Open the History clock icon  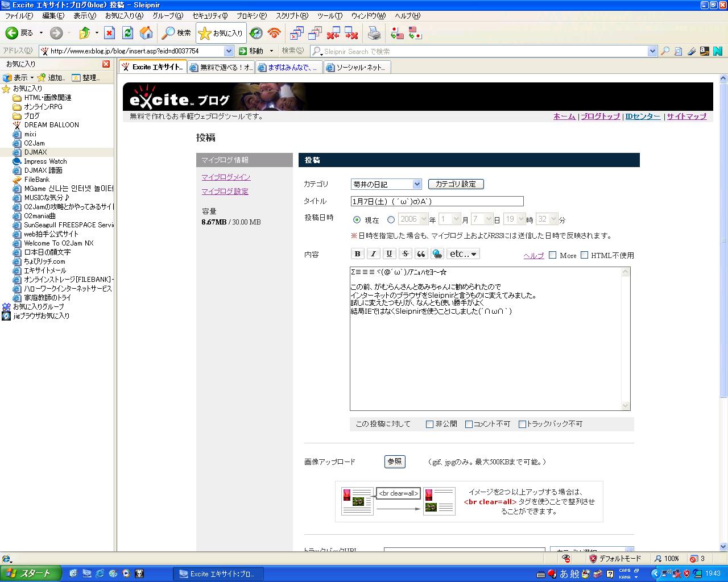click(257, 33)
